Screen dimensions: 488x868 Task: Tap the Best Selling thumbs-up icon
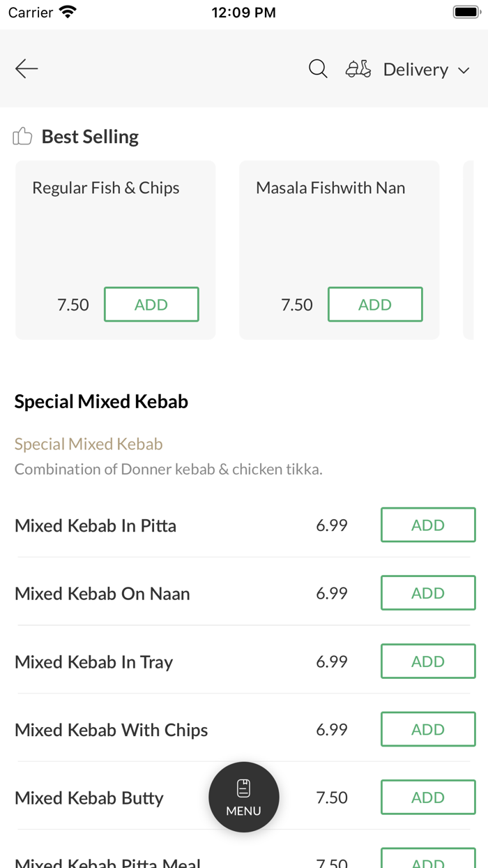tap(23, 136)
